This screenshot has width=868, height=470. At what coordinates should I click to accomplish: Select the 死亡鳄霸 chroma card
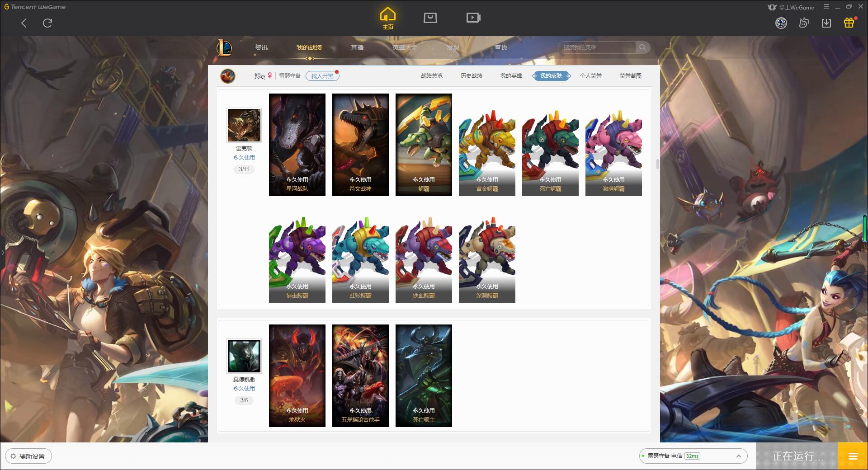pos(550,153)
